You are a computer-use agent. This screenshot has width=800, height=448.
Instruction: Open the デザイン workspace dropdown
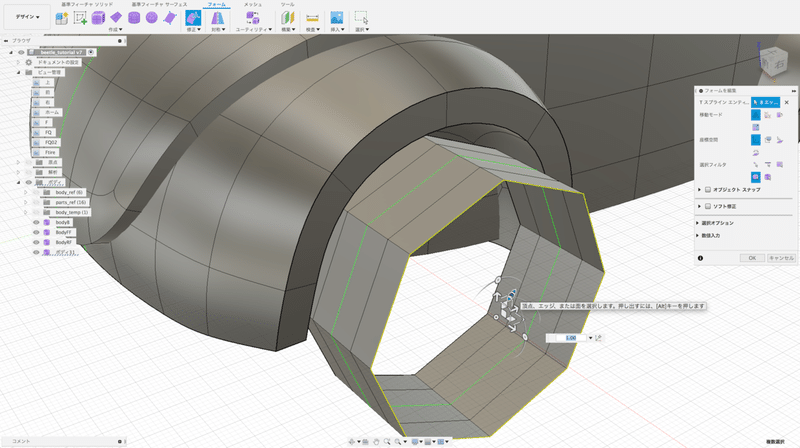point(27,17)
